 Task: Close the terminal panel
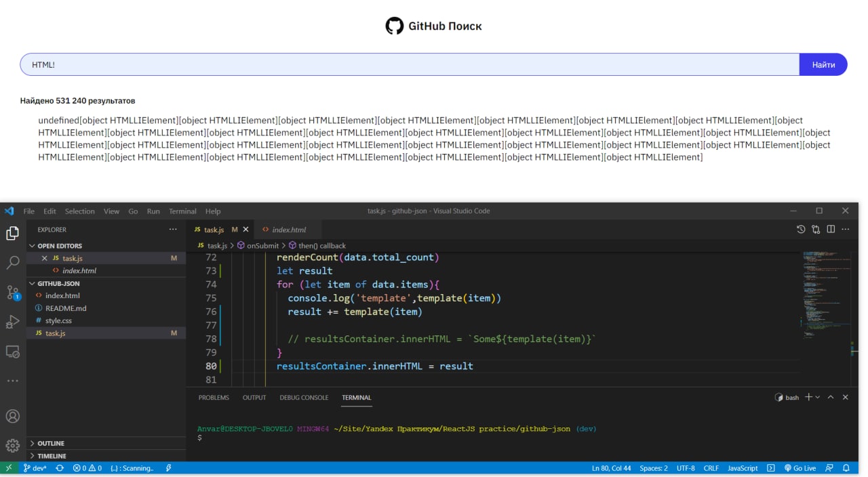click(x=846, y=397)
